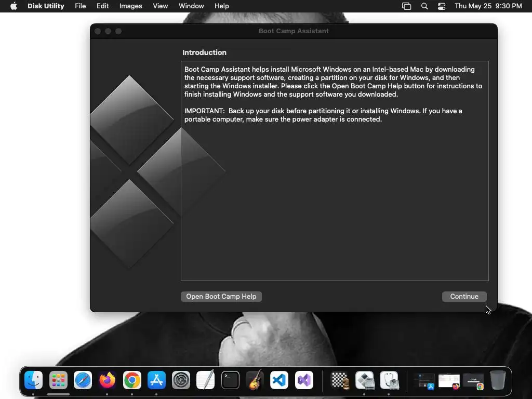Click the Boot Camp Assistant window title
The image size is (532, 399).
coord(294,31)
